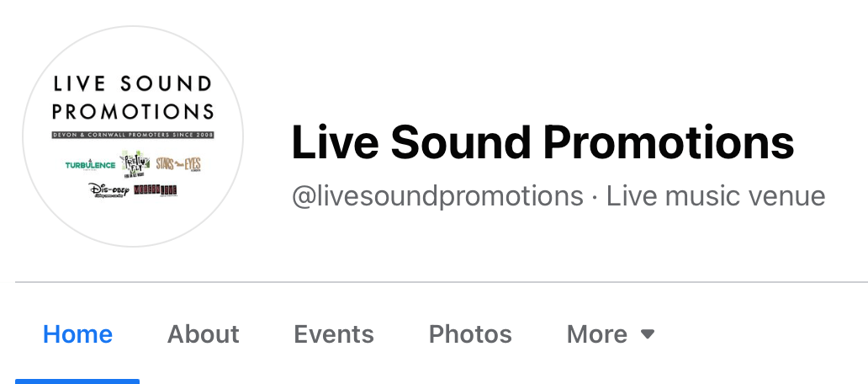Click the Pretty Fly logo
Viewport: 868px width, 384px height.
(135, 163)
